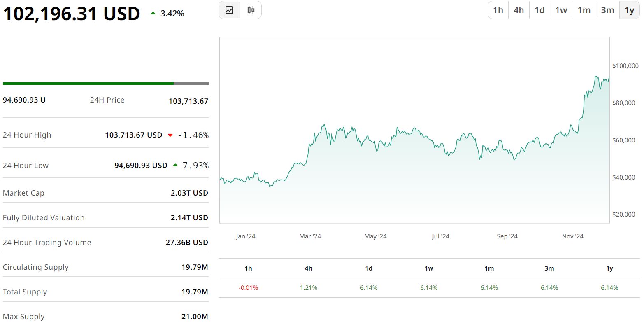The image size is (644, 322).
Task: Click the 102,196.31 USD price heading
Action: click(72, 14)
